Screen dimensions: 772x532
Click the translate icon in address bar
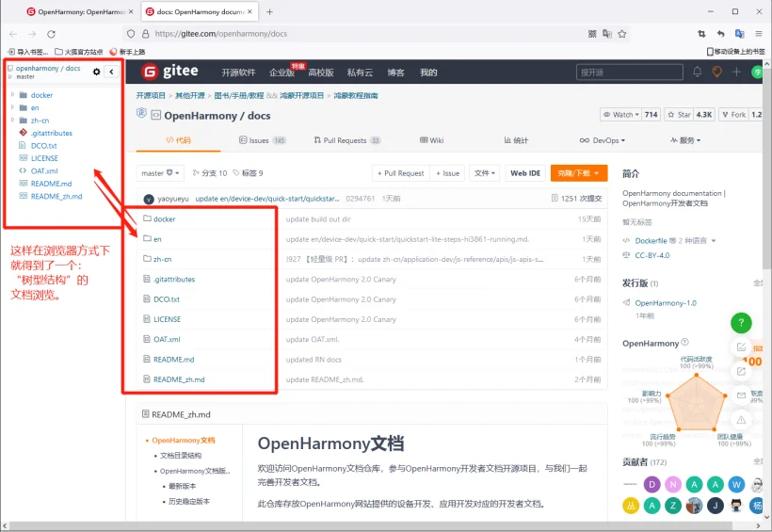click(607, 34)
